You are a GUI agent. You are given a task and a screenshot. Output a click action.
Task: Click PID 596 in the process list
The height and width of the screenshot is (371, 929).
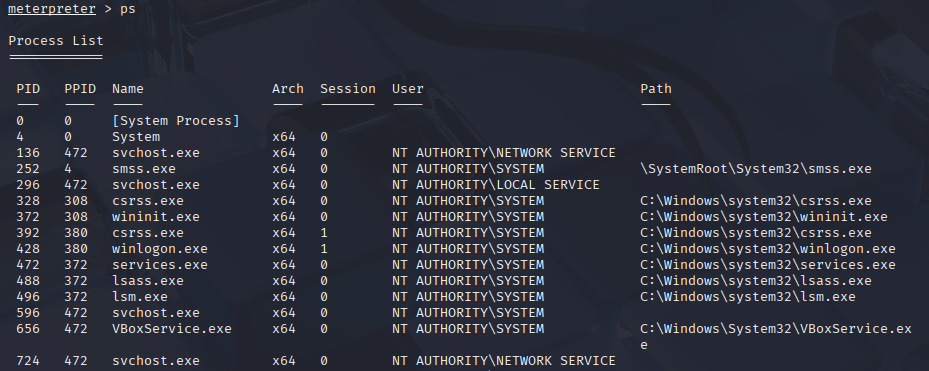click(x=28, y=313)
